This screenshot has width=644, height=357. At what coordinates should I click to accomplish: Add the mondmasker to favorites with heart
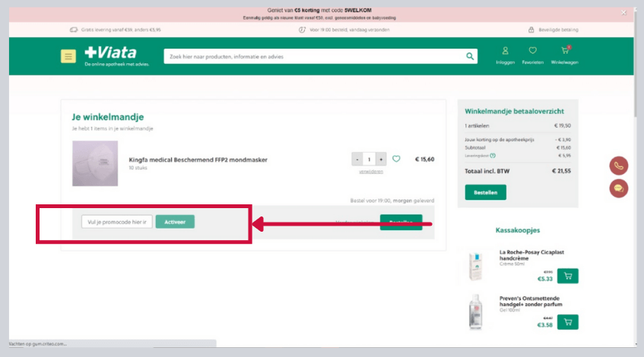(396, 160)
